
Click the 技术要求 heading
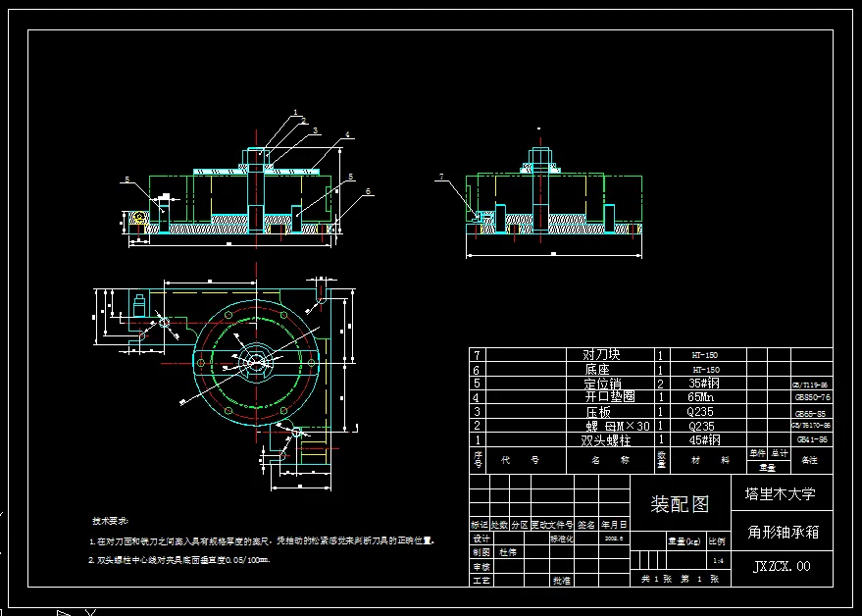pos(110,520)
